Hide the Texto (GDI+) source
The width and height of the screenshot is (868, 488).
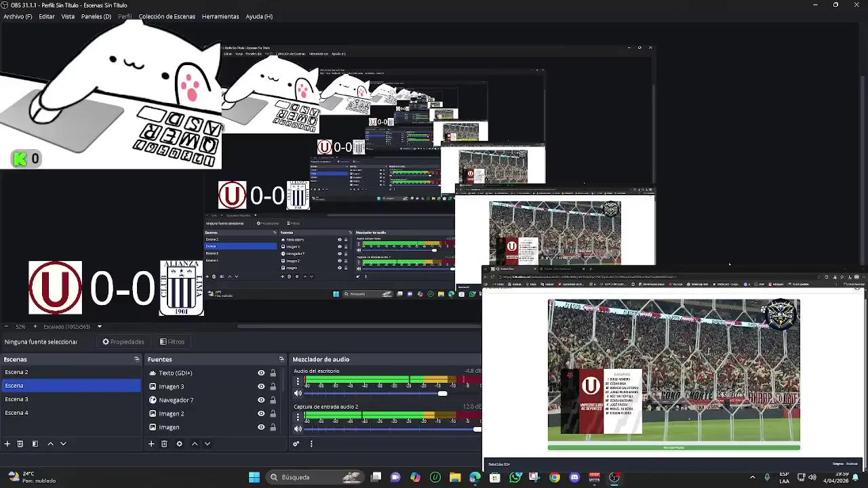(x=261, y=373)
